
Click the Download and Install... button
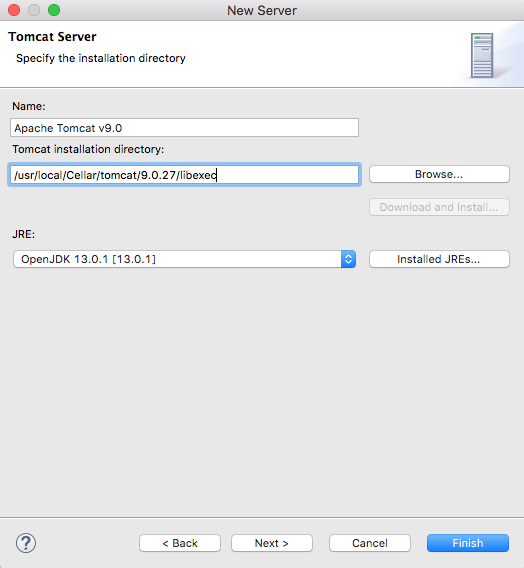[x=439, y=207]
